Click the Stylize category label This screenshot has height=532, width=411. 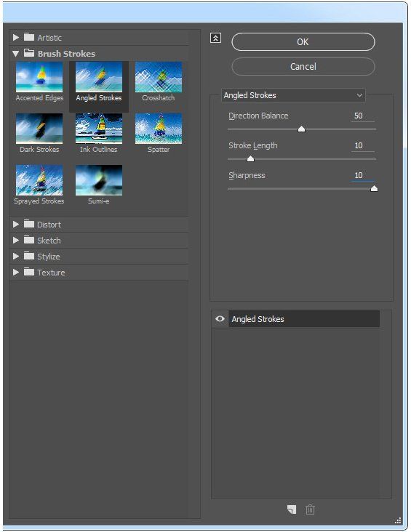pyautogui.click(x=49, y=257)
